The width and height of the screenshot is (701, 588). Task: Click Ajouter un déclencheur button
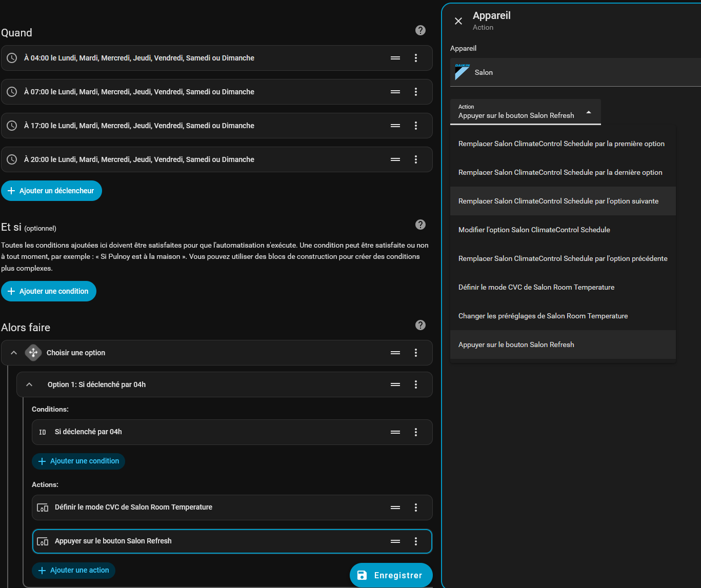click(x=51, y=191)
